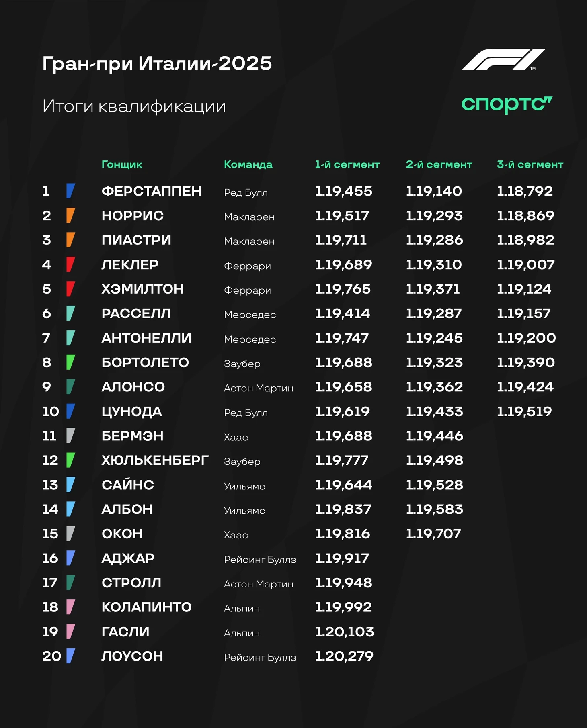Screen dimensions: 587x728
Task: Click the Гонщик column header
Action: pyautogui.click(x=122, y=164)
